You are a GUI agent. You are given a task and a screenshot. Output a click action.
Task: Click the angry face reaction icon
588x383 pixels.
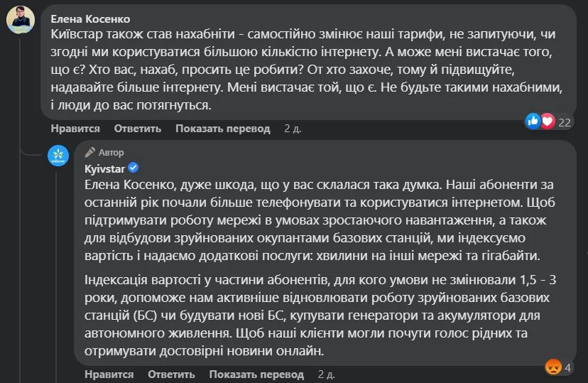(x=552, y=367)
